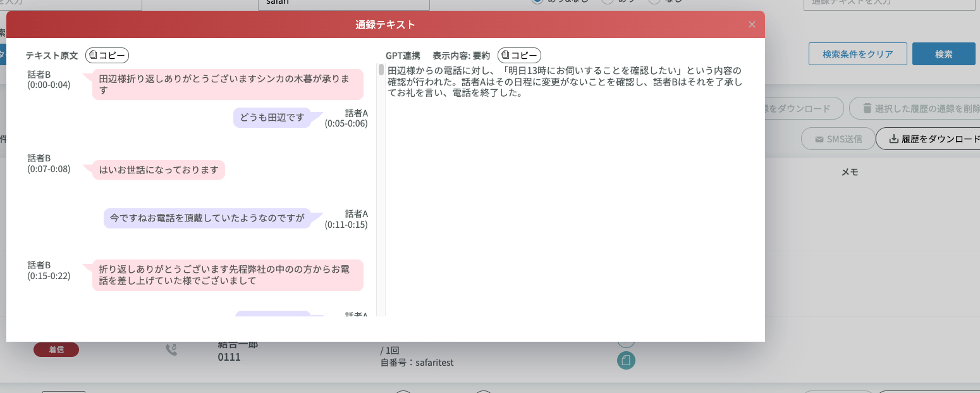Click the GPT summary panel scrollbar handle
This screenshot has height=393, width=980.
coord(381,70)
